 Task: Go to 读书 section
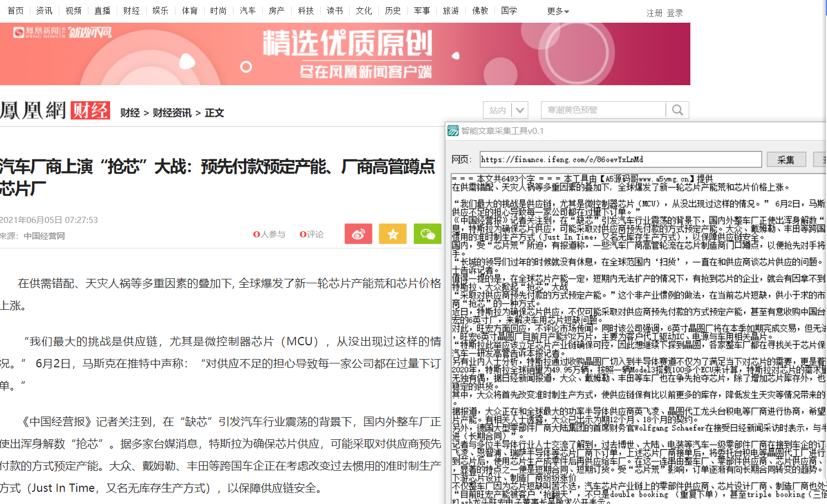point(335,11)
